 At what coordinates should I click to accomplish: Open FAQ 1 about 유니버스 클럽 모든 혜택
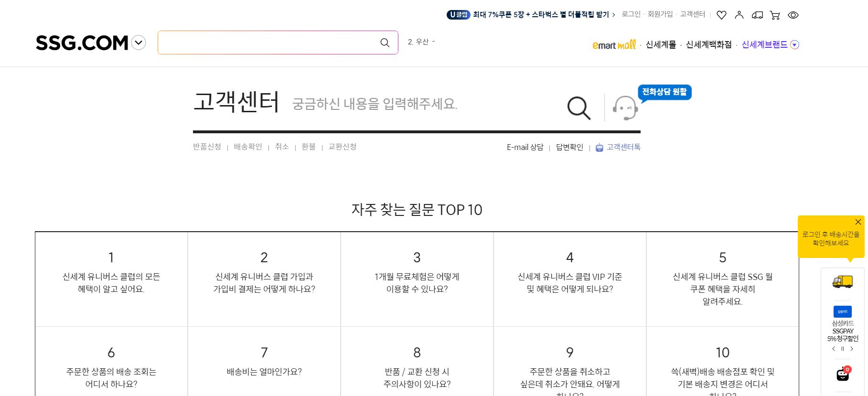(111, 279)
